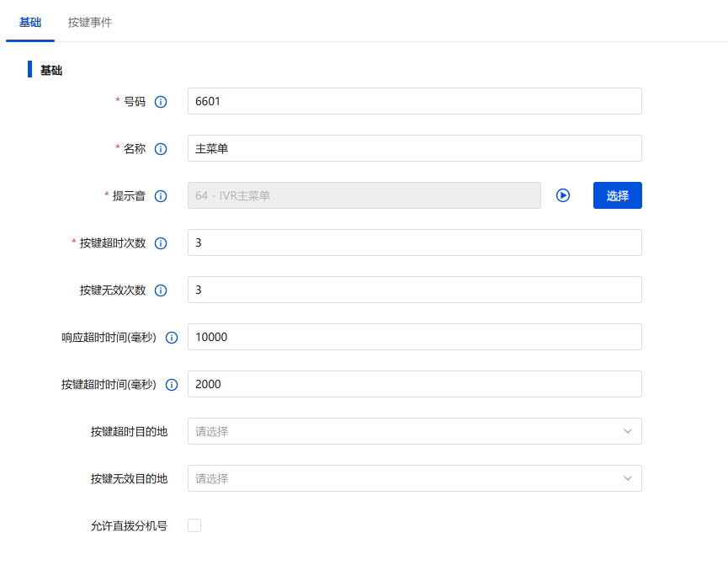Open the 按键超时目的地 dropdown
This screenshot has height=565, width=728.
pos(414,431)
